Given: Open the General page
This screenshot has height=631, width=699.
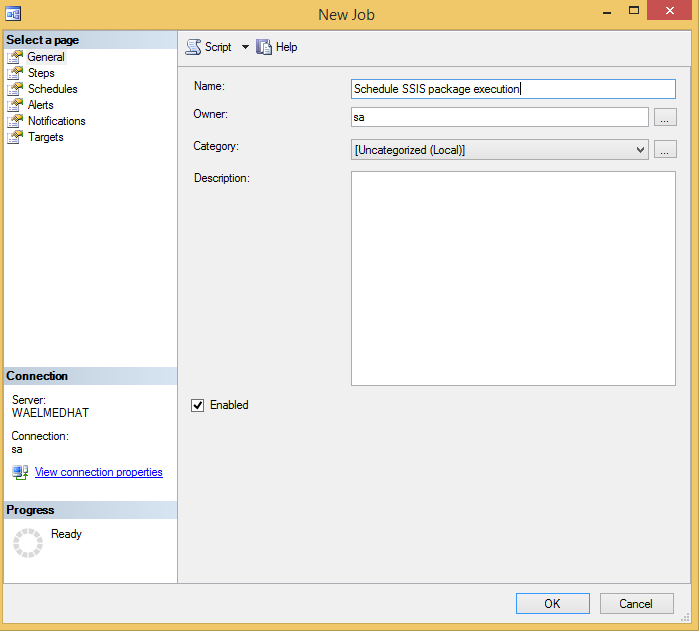Looking at the screenshot, I should point(46,58).
